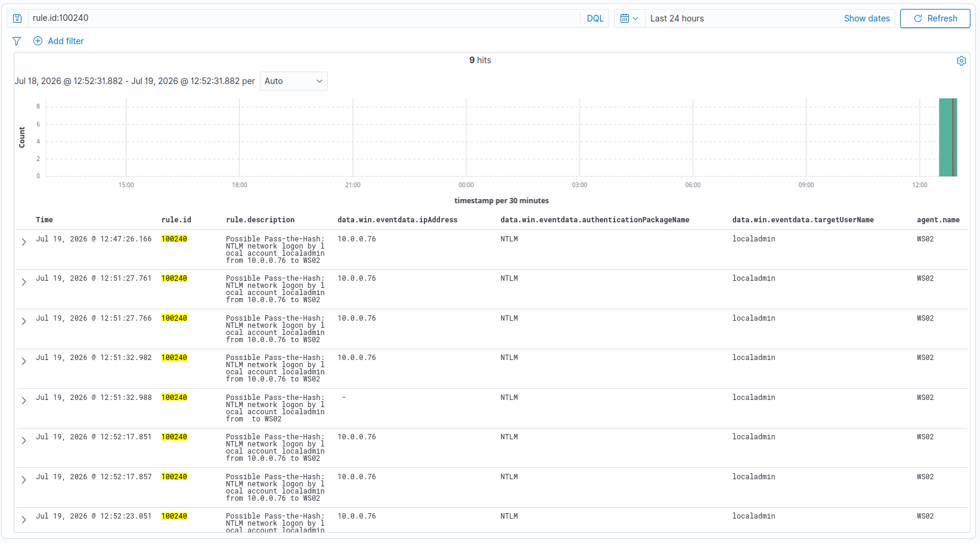Screen dimensions: 980x543
Task: Click the authenticationPackageName column header
Action: (x=595, y=220)
